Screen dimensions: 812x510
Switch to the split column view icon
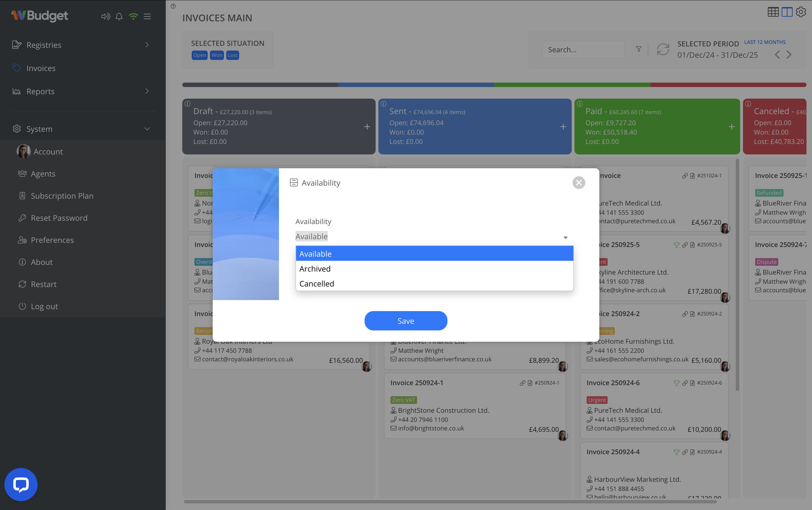coord(787,12)
